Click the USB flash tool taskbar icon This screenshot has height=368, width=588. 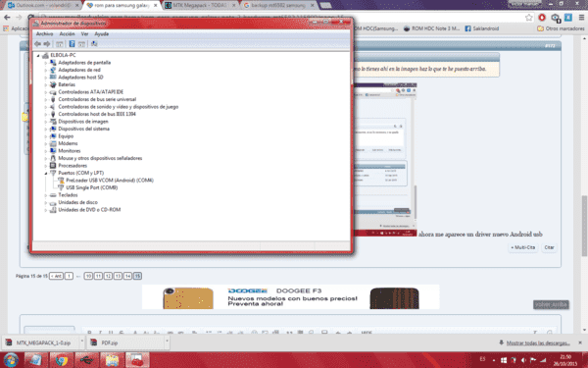click(x=86, y=360)
